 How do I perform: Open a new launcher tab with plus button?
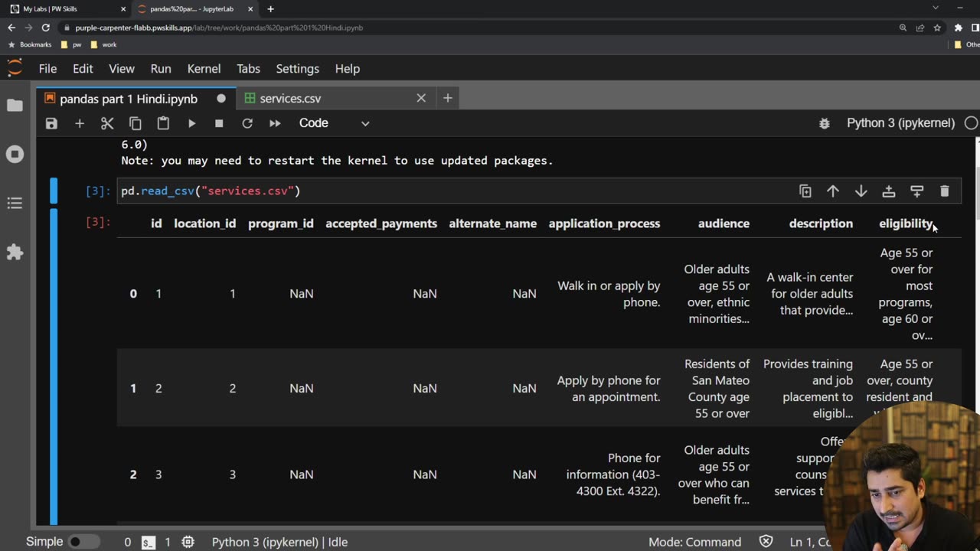[x=448, y=98]
